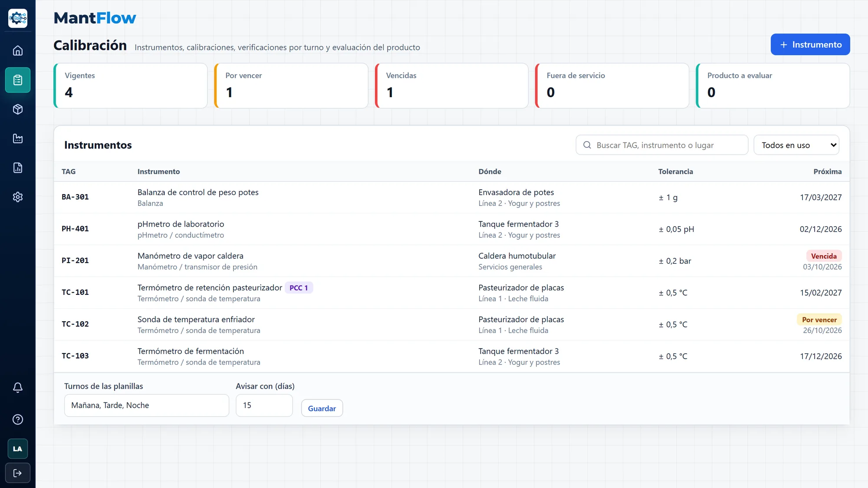This screenshot has width=868, height=488.
Task: Click the Vencida status badge
Action: click(x=824, y=256)
